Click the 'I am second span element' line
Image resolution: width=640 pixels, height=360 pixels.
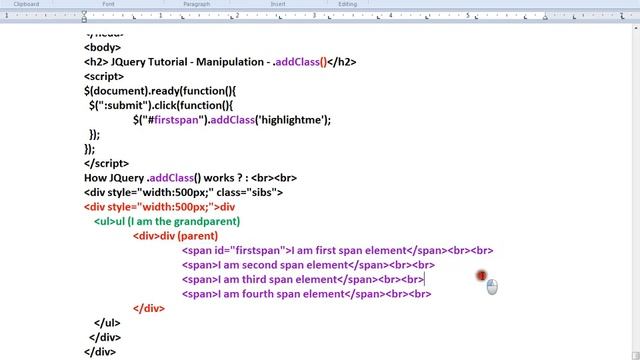[308, 265]
